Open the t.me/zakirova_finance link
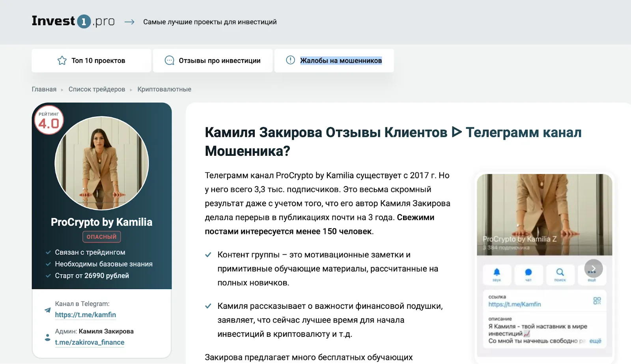Viewport: 631px width, 364px height. point(90,342)
